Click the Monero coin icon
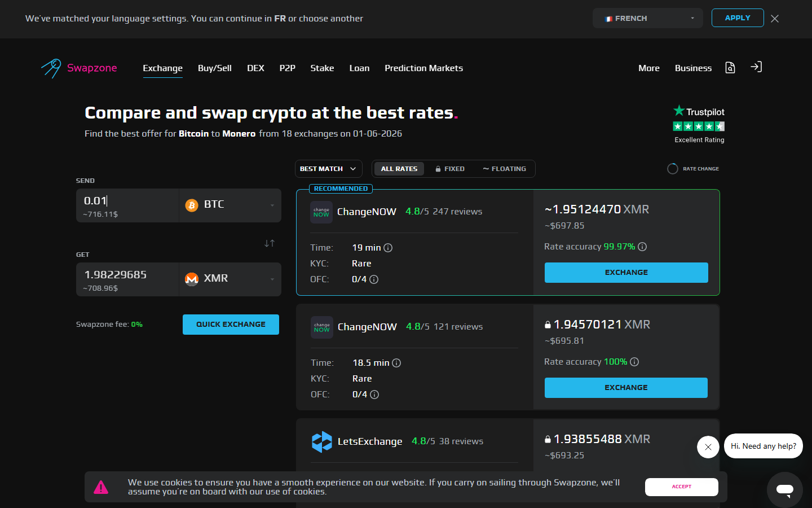The height and width of the screenshot is (508, 812). pyautogui.click(x=192, y=279)
